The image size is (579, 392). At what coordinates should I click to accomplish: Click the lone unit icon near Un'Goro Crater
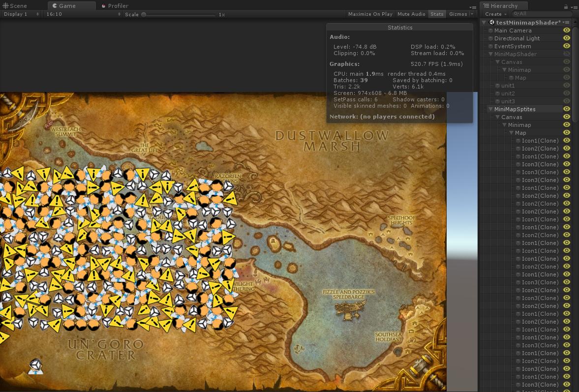(35, 366)
